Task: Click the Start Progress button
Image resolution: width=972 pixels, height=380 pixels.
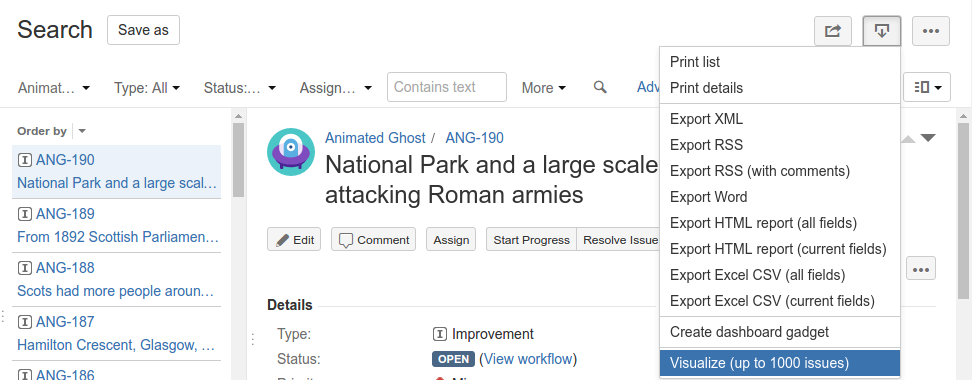Action: pos(531,240)
